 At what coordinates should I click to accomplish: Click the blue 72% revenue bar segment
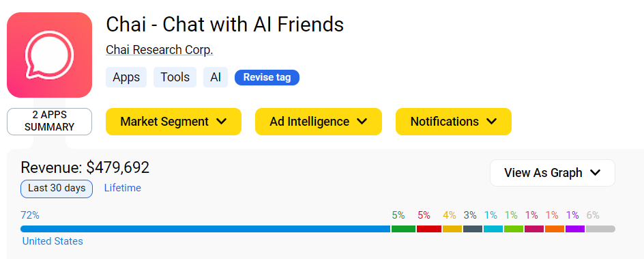coord(205,229)
